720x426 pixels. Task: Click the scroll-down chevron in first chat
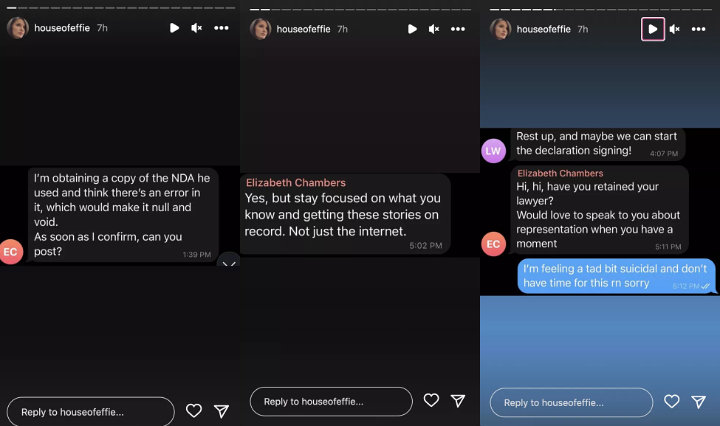coord(229,263)
